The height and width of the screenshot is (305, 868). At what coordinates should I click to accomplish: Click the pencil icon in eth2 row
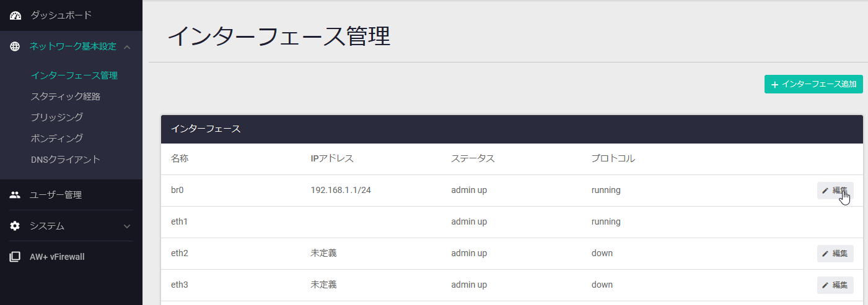(825, 254)
